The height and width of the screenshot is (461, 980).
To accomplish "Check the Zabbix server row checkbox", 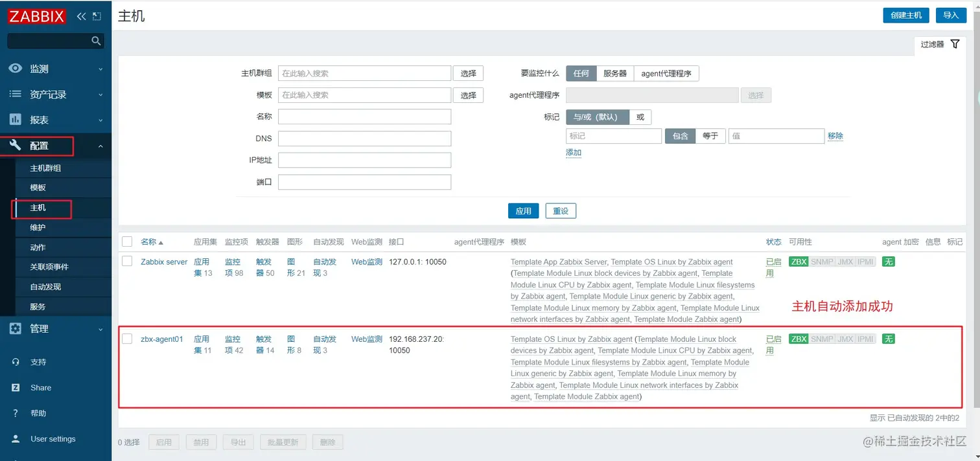I will [x=127, y=262].
